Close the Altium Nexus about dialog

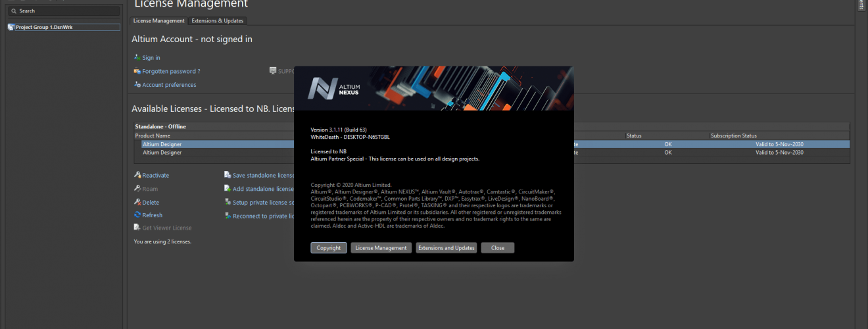click(498, 248)
